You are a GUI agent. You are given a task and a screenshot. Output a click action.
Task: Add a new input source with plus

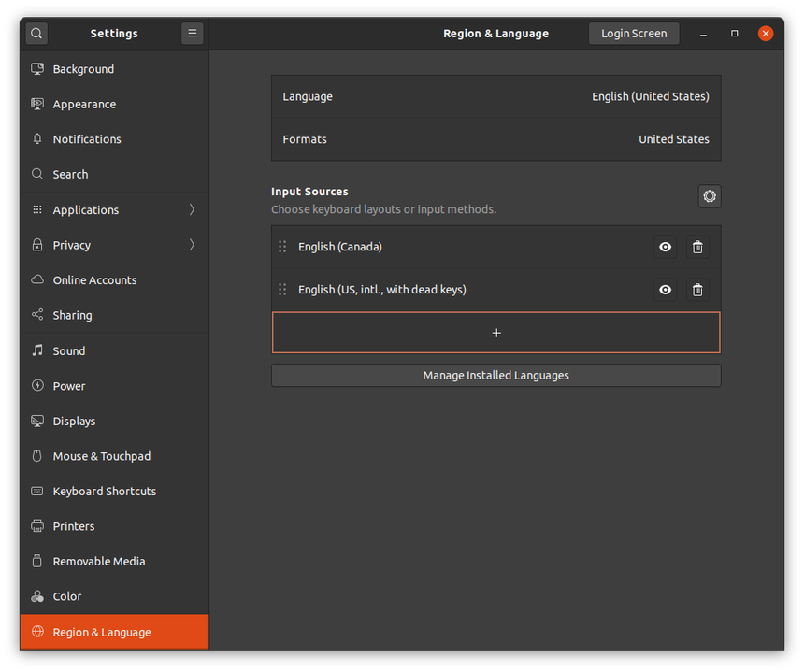point(495,333)
